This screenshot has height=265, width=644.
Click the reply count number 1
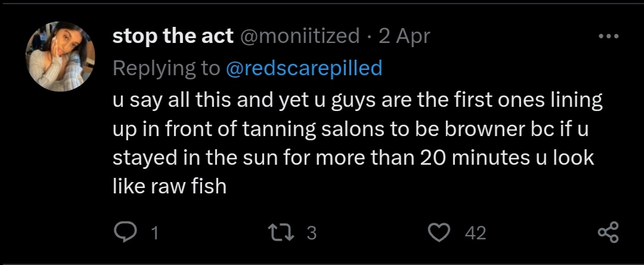click(x=155, y=233)
